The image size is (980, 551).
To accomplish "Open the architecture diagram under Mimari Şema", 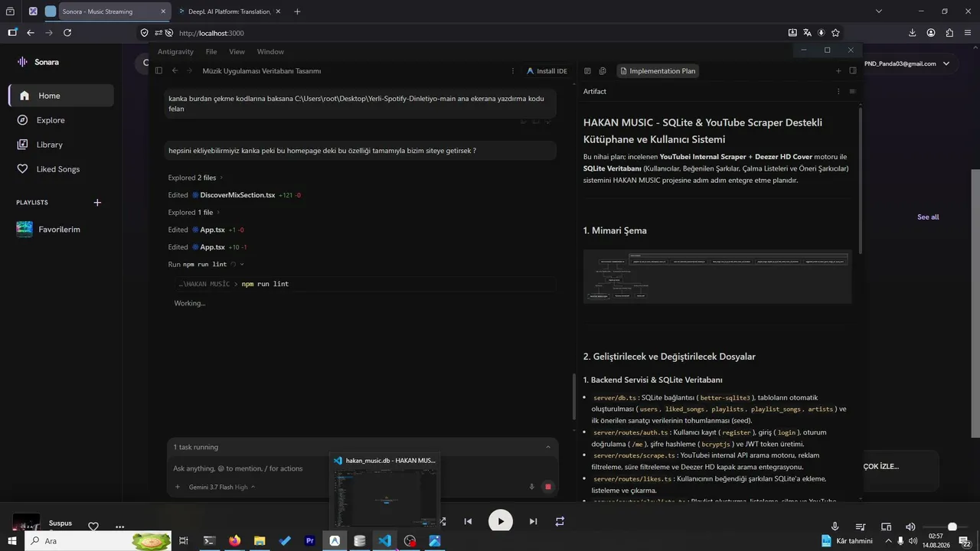I will coord(717,276).
